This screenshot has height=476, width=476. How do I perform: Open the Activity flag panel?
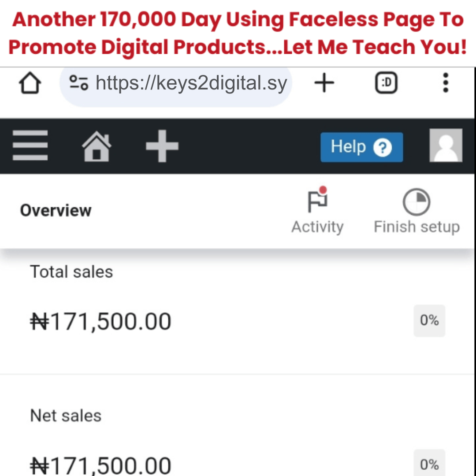[317, 211]
